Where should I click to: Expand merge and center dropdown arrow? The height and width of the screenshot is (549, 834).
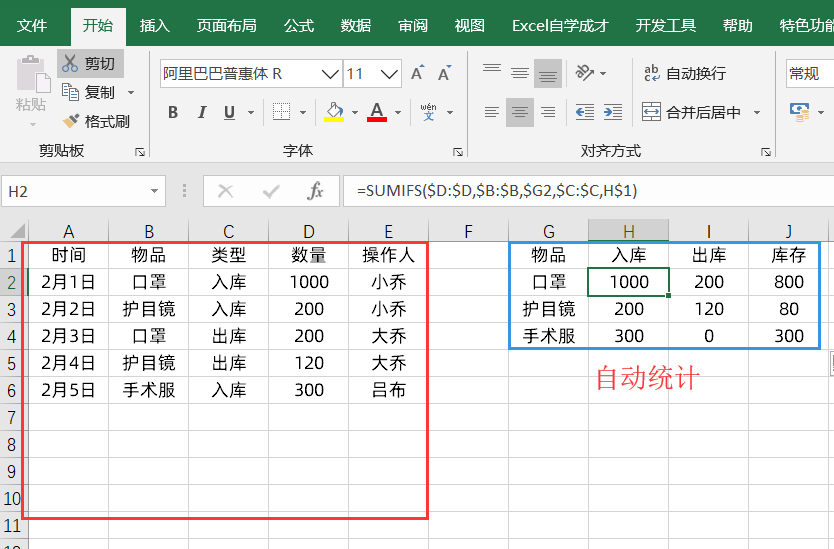point(757,112)
